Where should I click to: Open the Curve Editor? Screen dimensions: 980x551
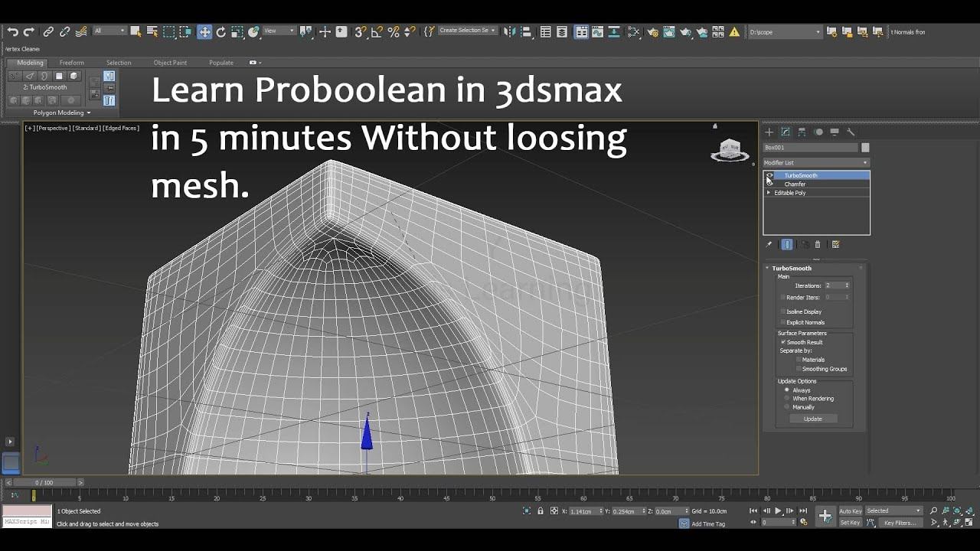click(x=599, y=31)
